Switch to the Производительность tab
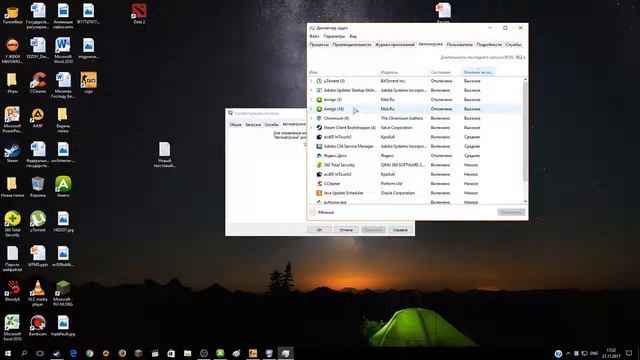The width and height of the screenshot is (640, 360). [x=352, y=44]
